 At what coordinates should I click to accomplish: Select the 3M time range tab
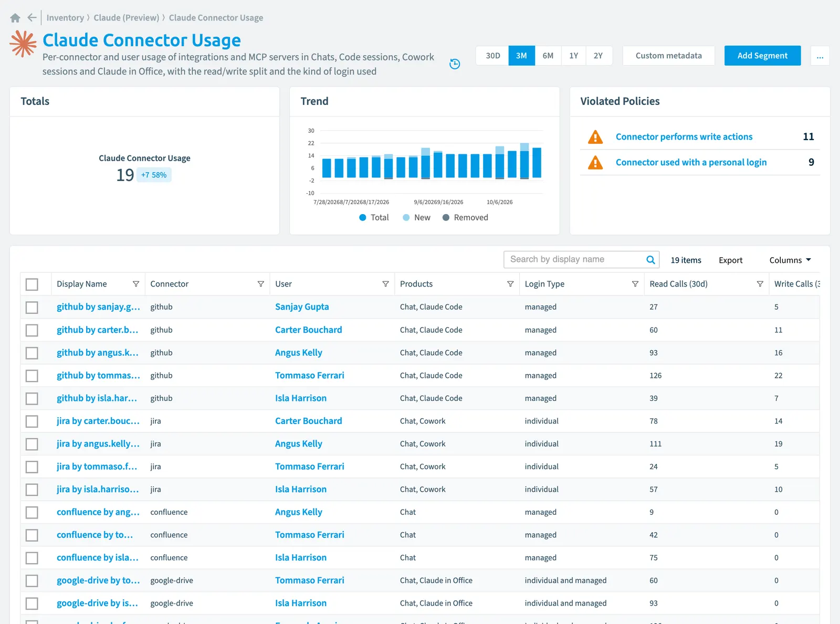pyautogui.click(x=521, y=56)
